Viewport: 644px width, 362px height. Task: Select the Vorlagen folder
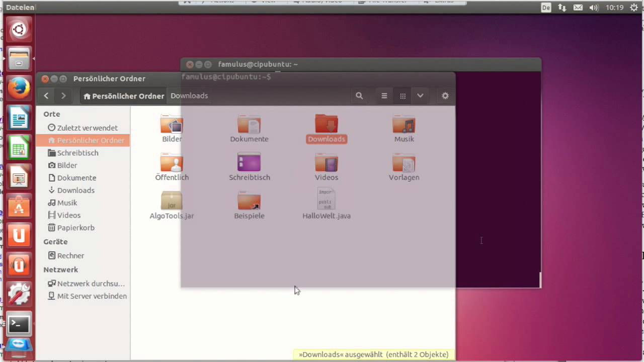(x=404, y=167)
